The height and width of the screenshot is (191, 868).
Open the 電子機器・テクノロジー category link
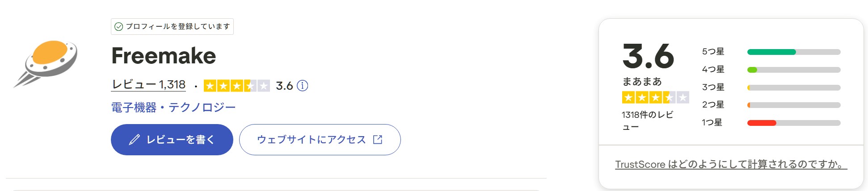[x=173, y=108]
